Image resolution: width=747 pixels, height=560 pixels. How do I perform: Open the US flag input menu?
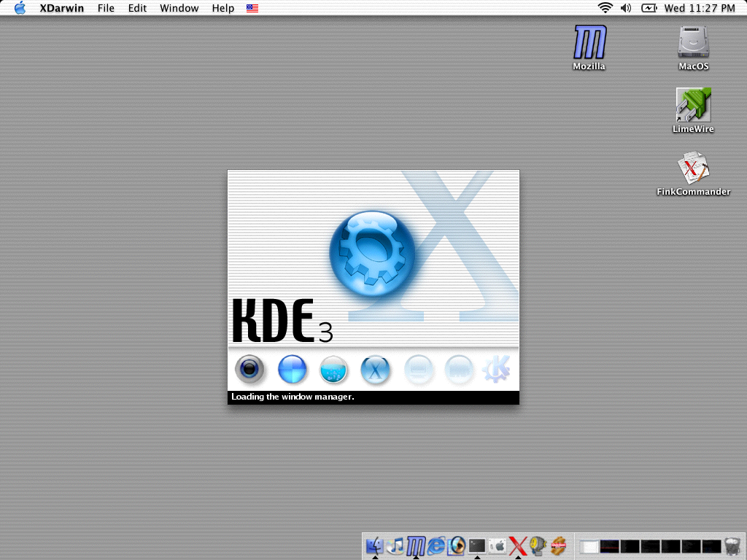click(252, 8)
